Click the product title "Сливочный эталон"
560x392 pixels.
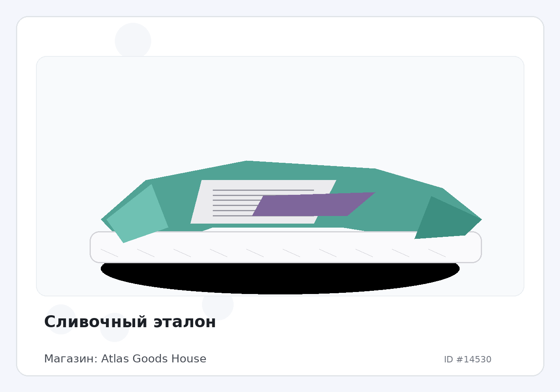[130, 322]
